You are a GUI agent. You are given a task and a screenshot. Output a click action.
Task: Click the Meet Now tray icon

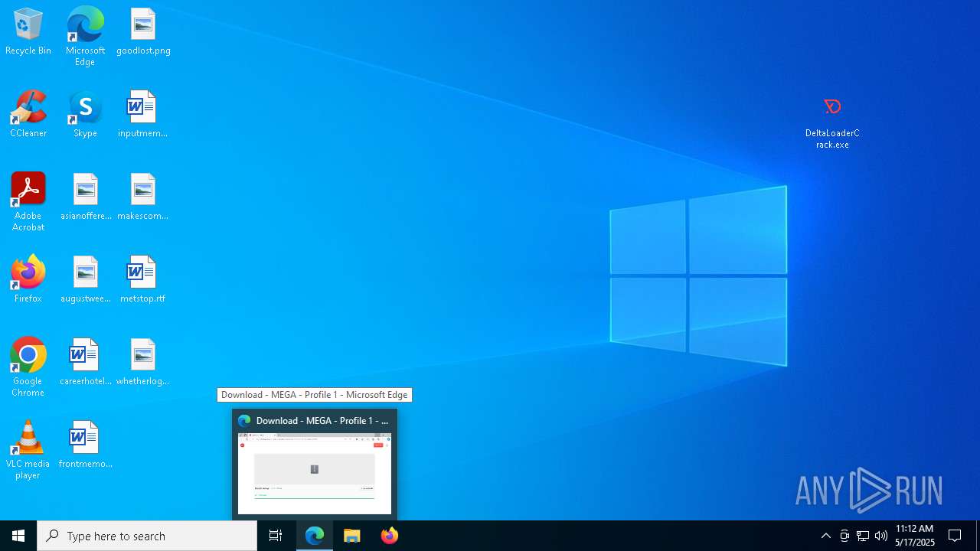click(x=844, y=536)
